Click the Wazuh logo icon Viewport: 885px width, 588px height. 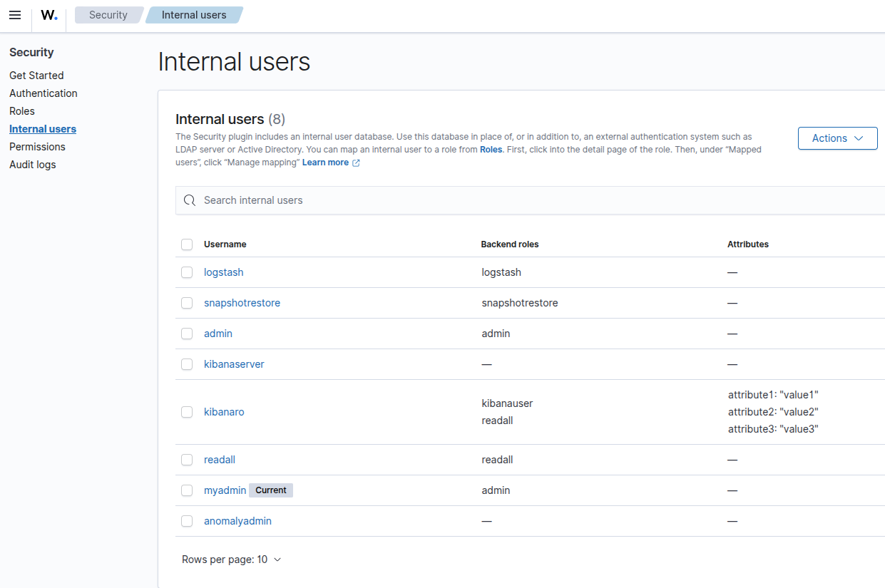click(48, 15)
